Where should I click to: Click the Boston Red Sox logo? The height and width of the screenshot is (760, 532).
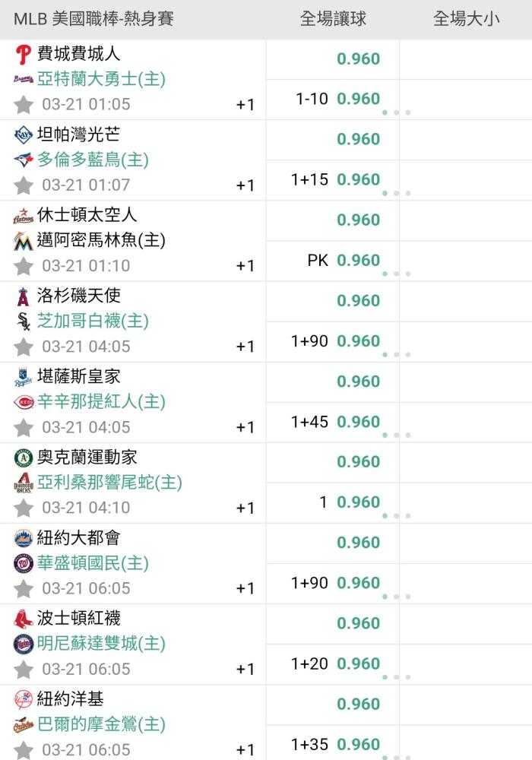click(24, 619)
